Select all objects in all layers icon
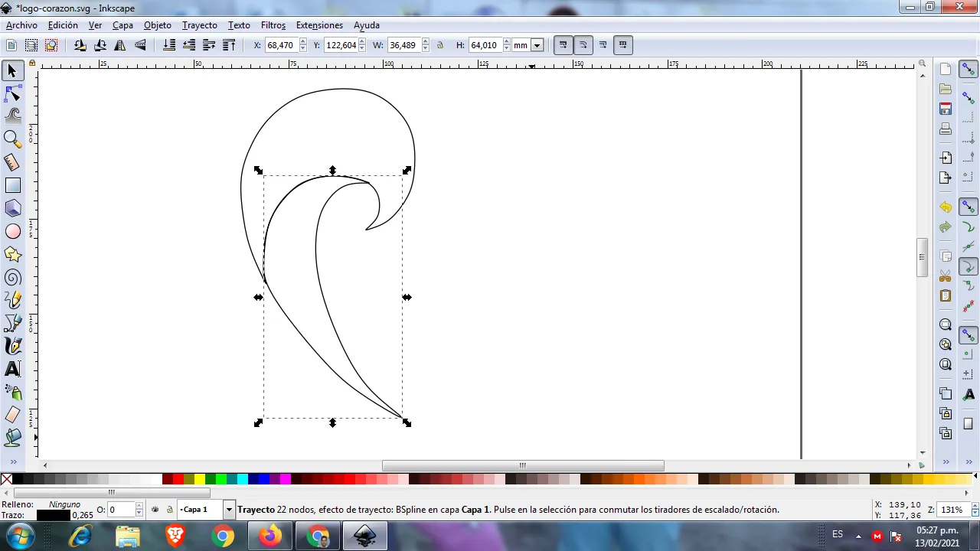Screen dimensions: 980x551 pos(31,45)
